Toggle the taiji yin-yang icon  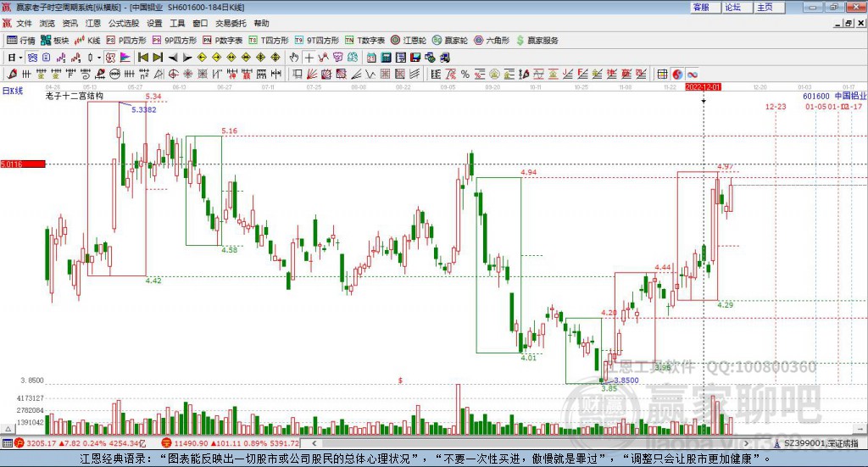[677, 74]
